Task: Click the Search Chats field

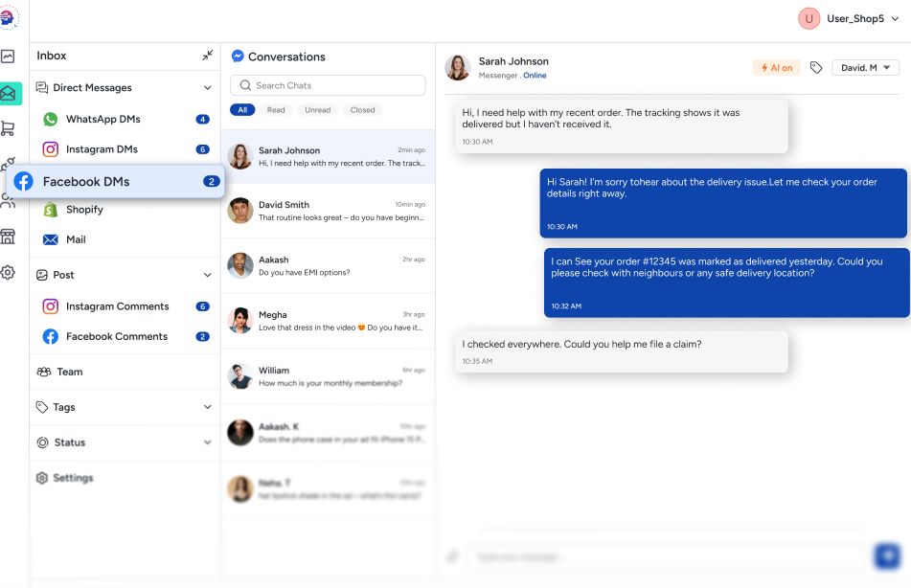Action: point(328,85)
